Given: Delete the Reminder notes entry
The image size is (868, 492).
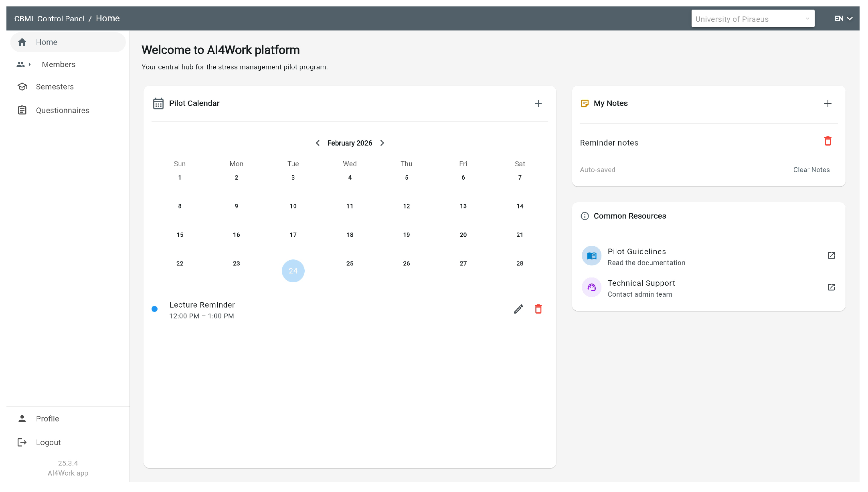Looking at the screenshot, I should [828, 141].
